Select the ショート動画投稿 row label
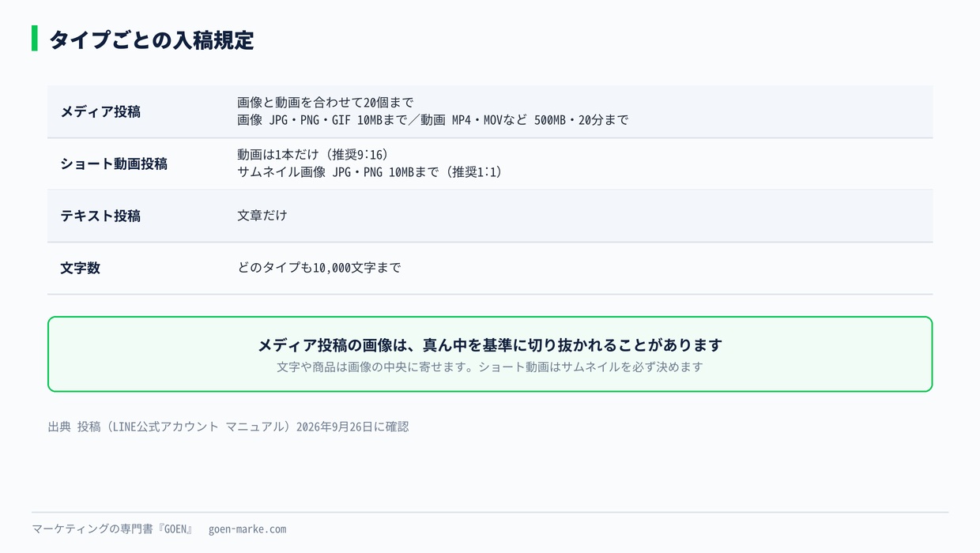 coord(114,164)
